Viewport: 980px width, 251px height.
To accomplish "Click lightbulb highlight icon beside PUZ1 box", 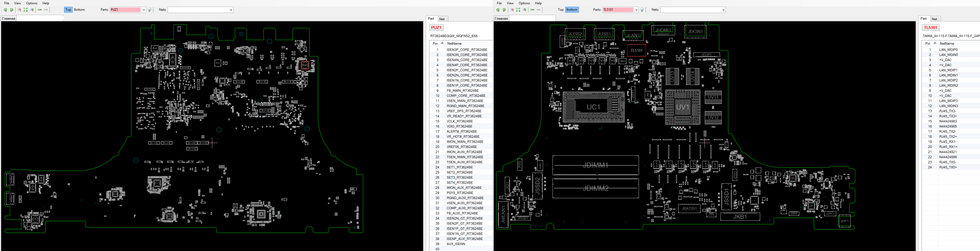I will pyautogui.click(x=149, y=10).
